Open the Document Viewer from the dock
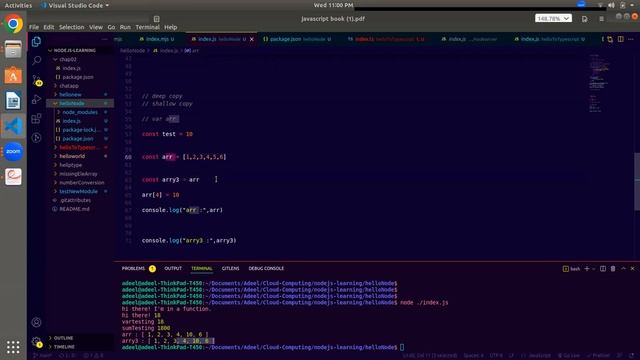This screenshot has width=640, height=360. 13,177
